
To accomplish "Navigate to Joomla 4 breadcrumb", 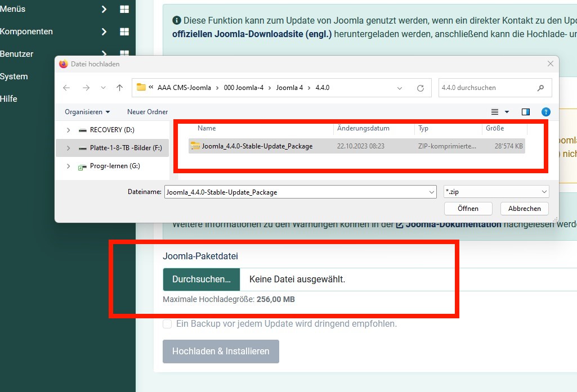I will tap(289, 88).
